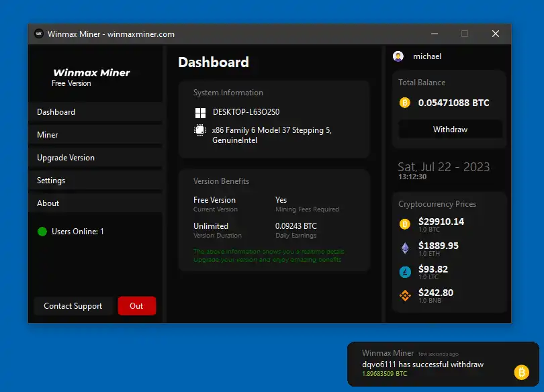The width and height of the screenshot is (544, 392).
Task: Click the Winmax Miner logo text in sidebar
Action: [x=91, y=72]
